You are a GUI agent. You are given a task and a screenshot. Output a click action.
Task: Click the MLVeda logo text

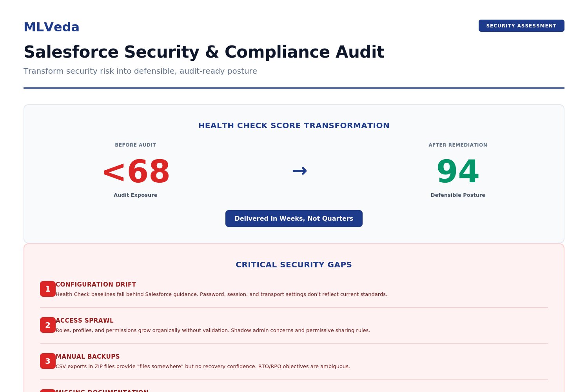coord(51,27)
